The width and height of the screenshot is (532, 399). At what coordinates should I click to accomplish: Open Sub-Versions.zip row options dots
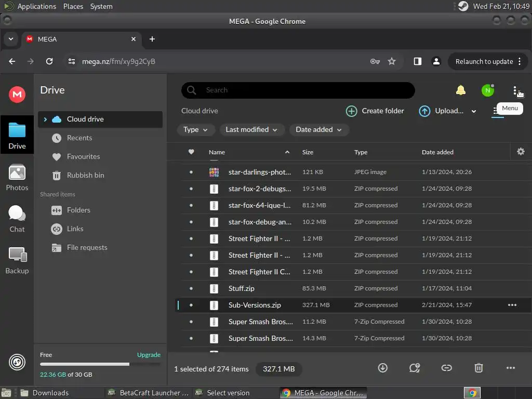point(512,305)
